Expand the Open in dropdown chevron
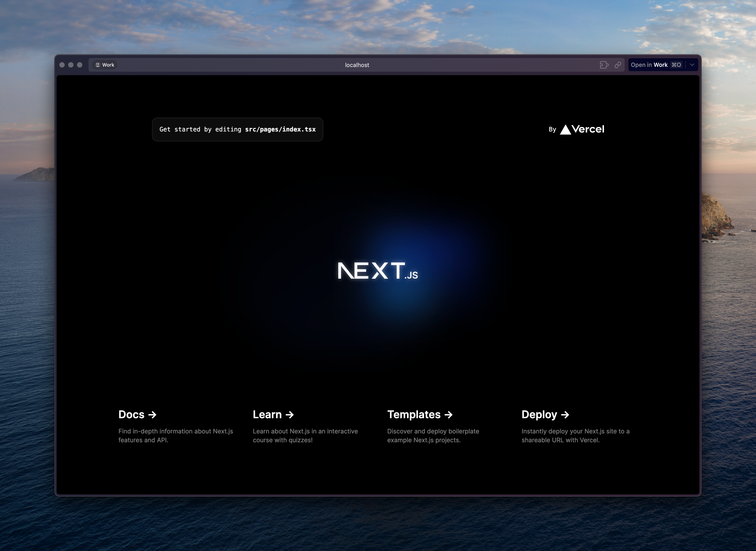This screenshot has width=756, height=551. (692, 65)
